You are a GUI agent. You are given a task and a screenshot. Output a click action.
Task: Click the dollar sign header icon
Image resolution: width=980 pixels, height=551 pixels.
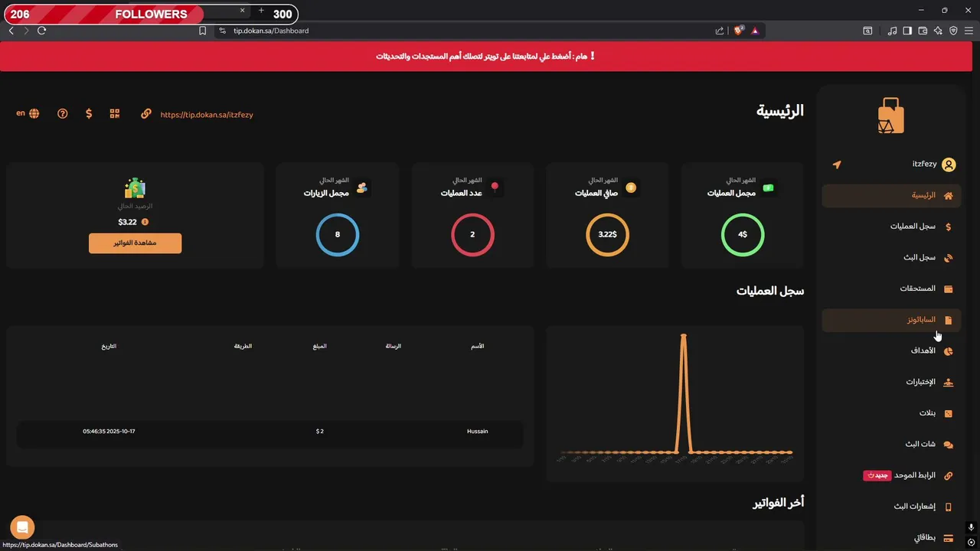coord(89,113)
